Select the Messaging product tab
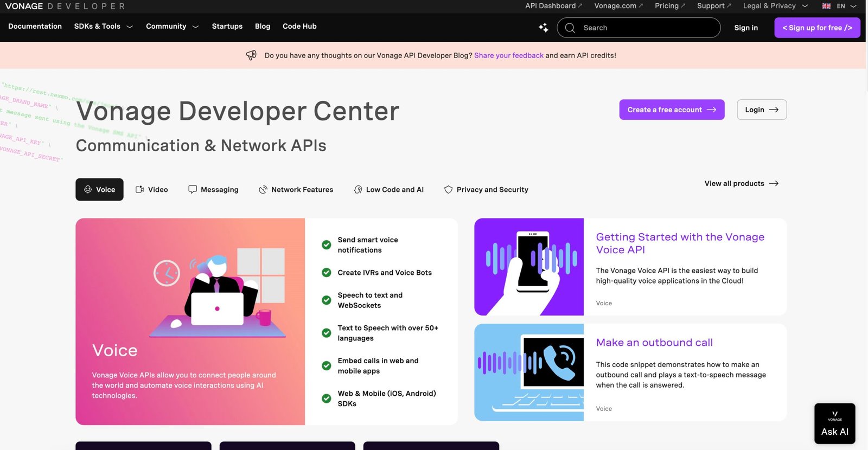868x450 pixels. tap(213, 190)
